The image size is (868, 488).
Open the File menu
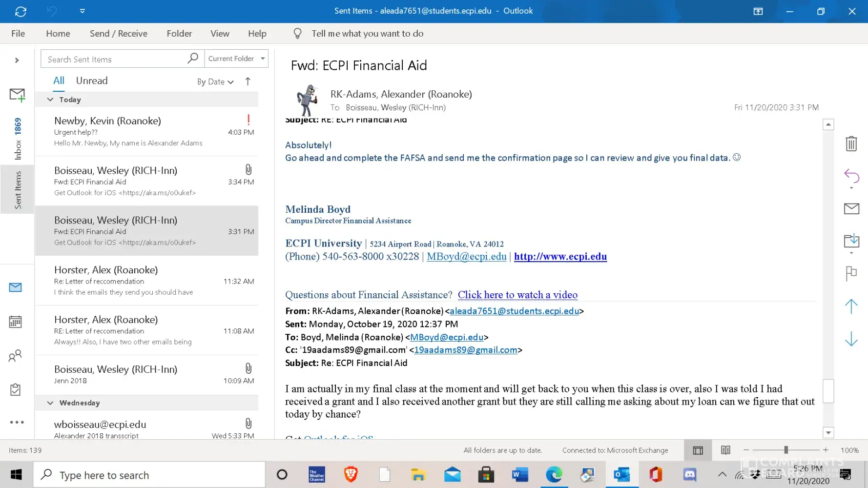tap(18, 33)
